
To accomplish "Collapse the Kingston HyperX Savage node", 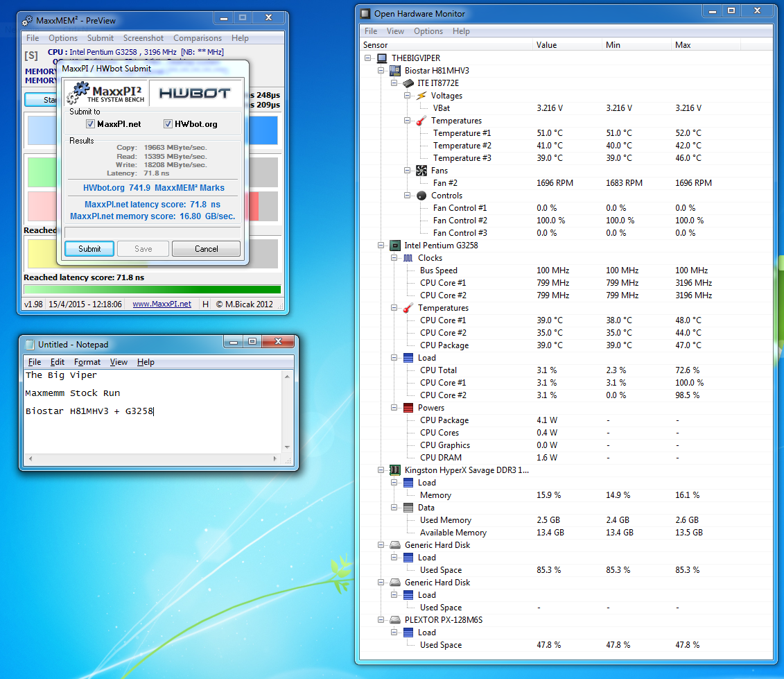I will tap(381, 470).
